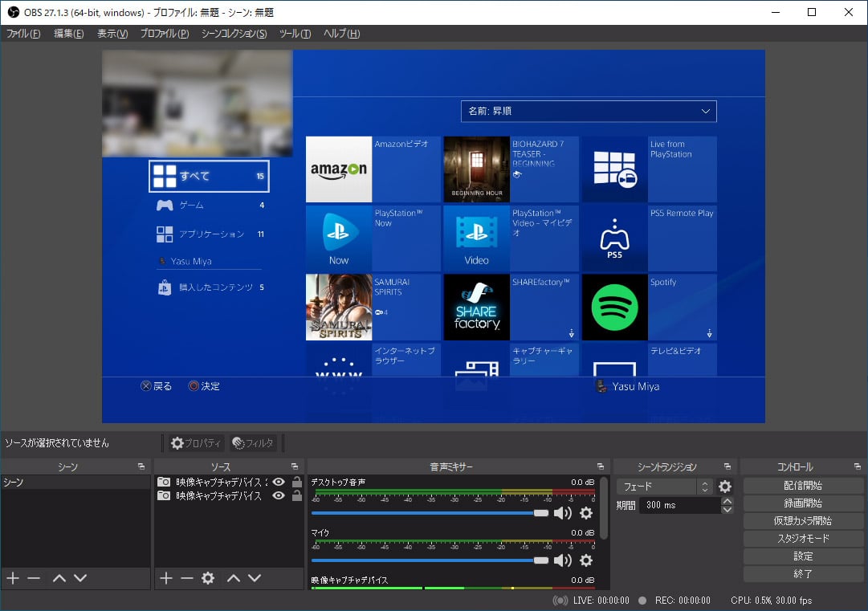Screen dimensions: 868x611
Task: Open 名前: 昇順 sort dropdown in preview
Action: click(x=589, y=112)
